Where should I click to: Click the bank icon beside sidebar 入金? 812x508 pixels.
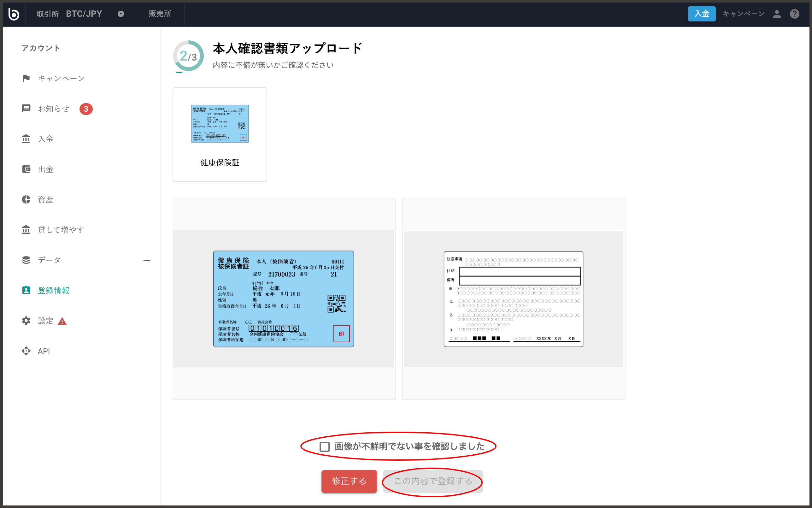[26, 139]
